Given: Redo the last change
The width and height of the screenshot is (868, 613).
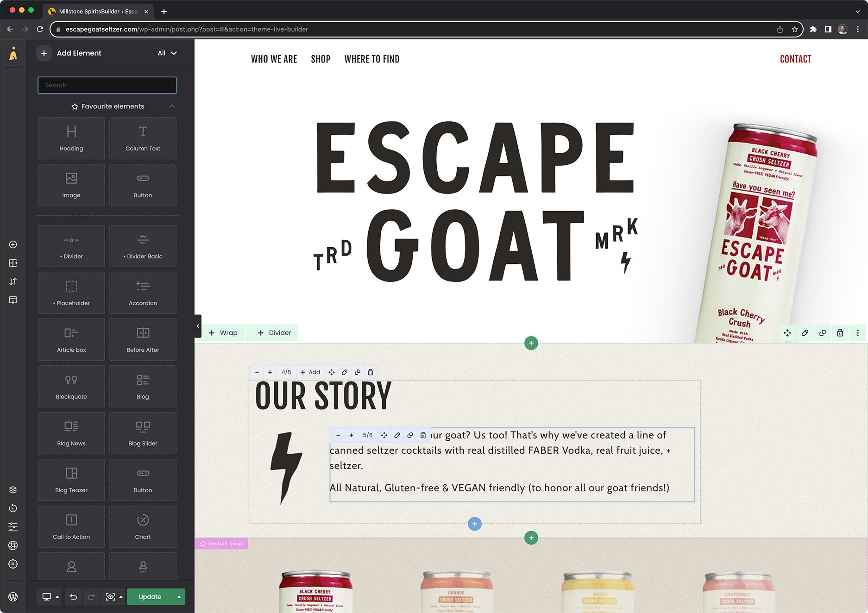Looking at the screenshot, I should tap(91, 597).
